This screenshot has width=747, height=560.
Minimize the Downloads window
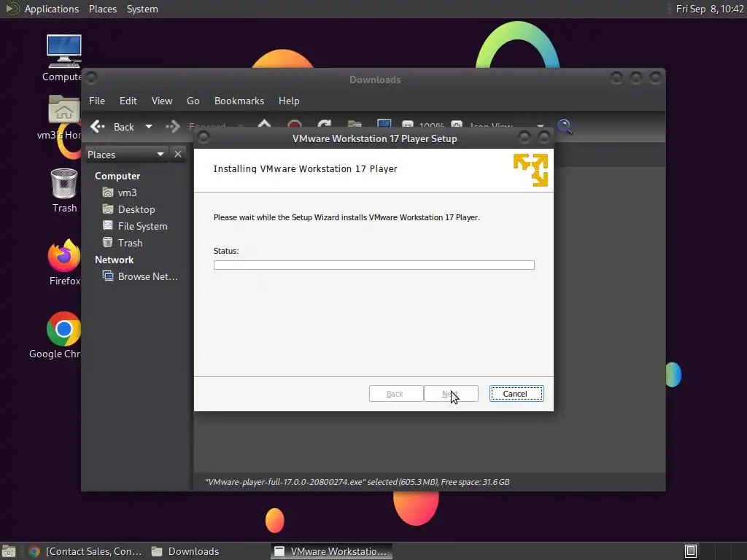(x=616, y=77)
